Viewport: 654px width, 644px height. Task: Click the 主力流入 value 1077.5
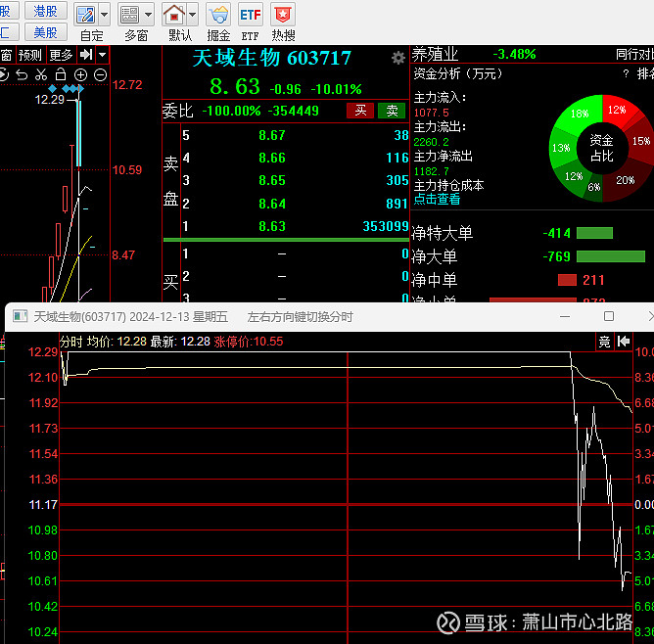tap(432, 113)
